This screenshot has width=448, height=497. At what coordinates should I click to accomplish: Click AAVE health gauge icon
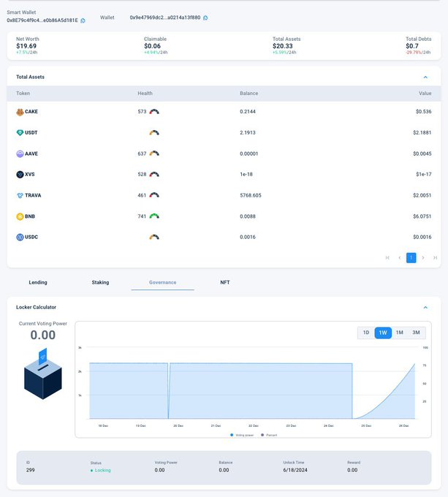tap(154, 153)
